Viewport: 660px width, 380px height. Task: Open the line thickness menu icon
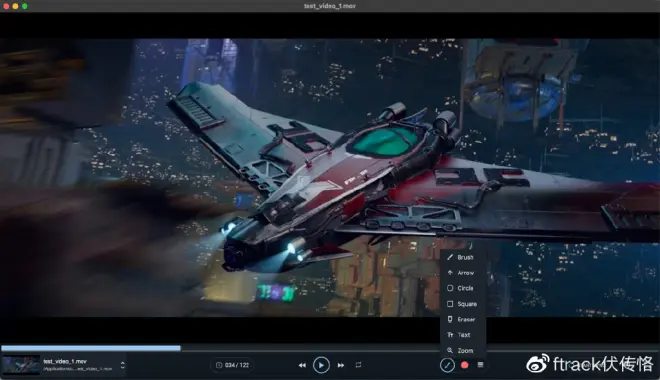coord(480,365)
